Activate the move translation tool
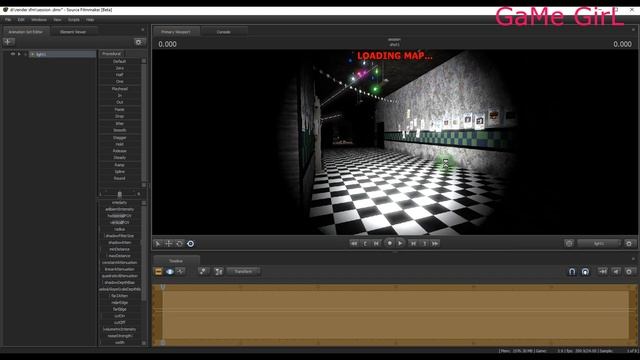 pos(169,244)
